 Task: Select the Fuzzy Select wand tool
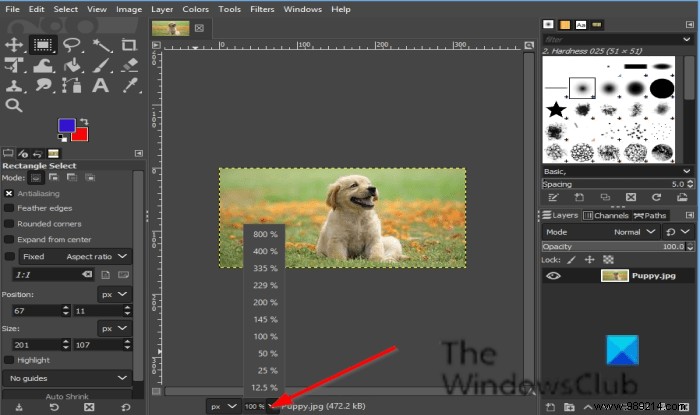click(x=102, y=45)
